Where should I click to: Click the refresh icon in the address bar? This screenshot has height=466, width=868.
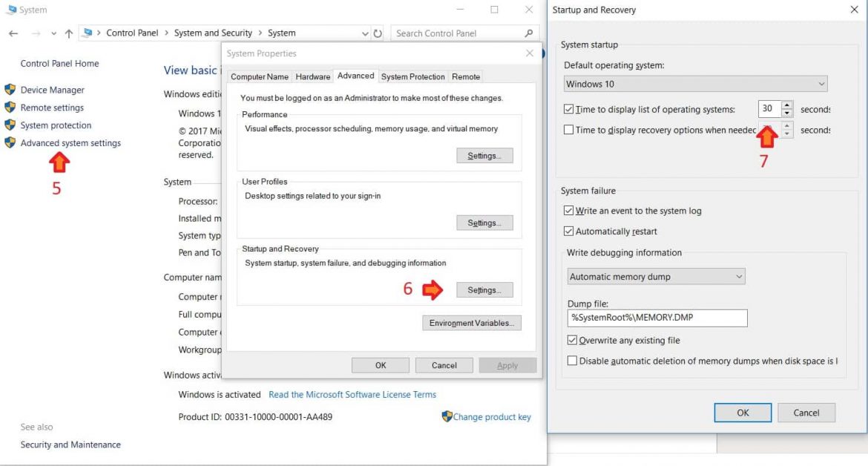click(x=377, y=33)
